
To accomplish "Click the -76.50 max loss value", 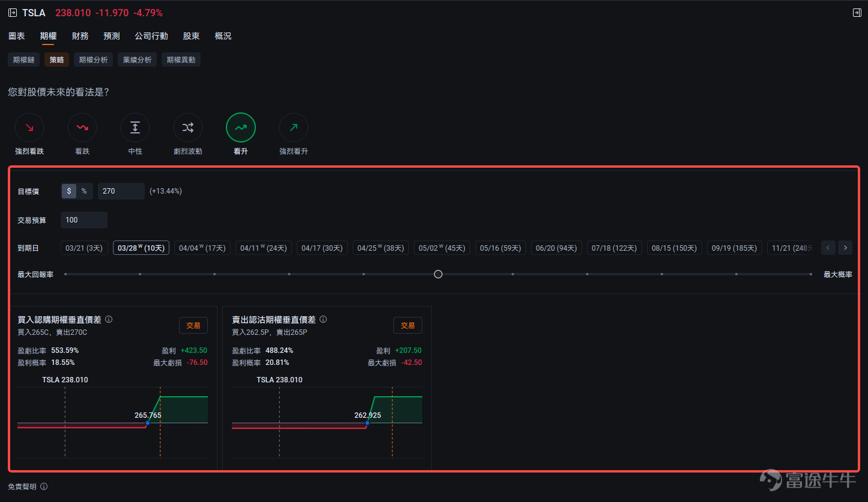I will (x=197, y=363).
